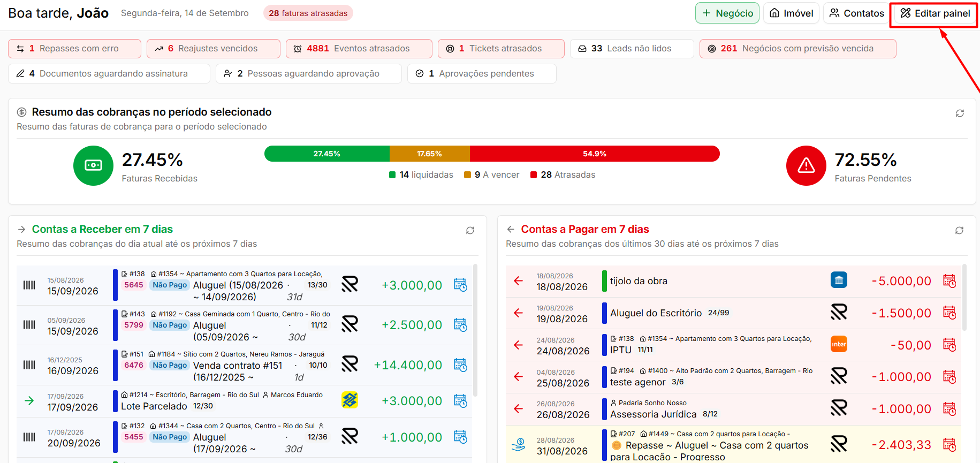This screenshot has height=463, width=980.
Task: Open Editar painel
Action: (935, 13)
